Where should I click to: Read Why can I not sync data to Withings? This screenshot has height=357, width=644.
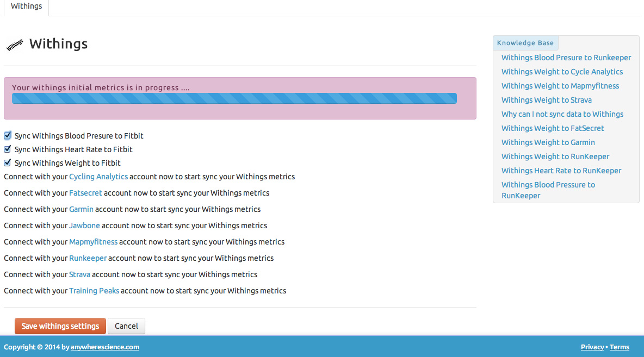562,114
